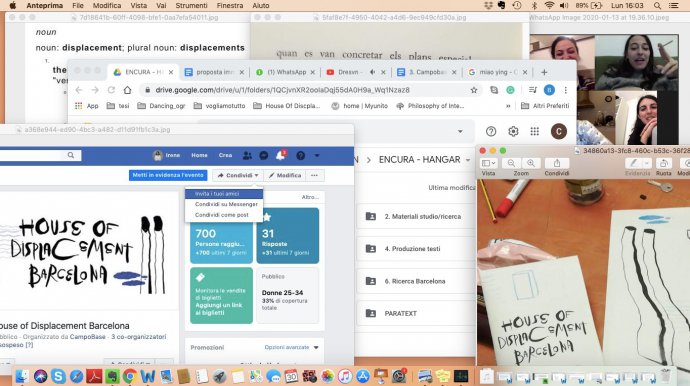Image resolution: width=690 pixels, height=386 pixels.
Task: Open folder 2. Materiali studio/ricerca
Action: coord(416,217)
